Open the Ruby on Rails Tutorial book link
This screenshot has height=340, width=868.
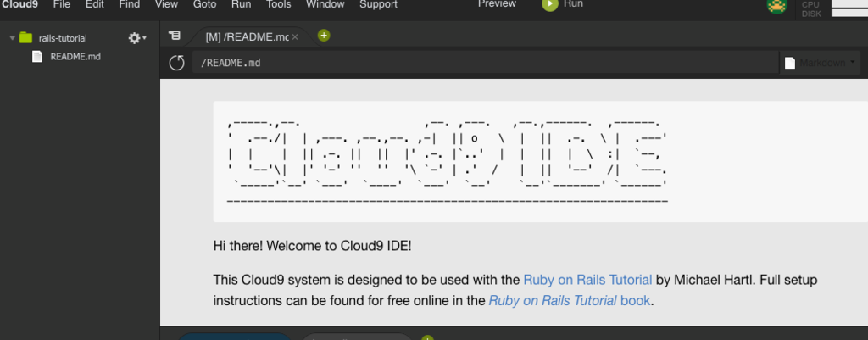[570, 301]
